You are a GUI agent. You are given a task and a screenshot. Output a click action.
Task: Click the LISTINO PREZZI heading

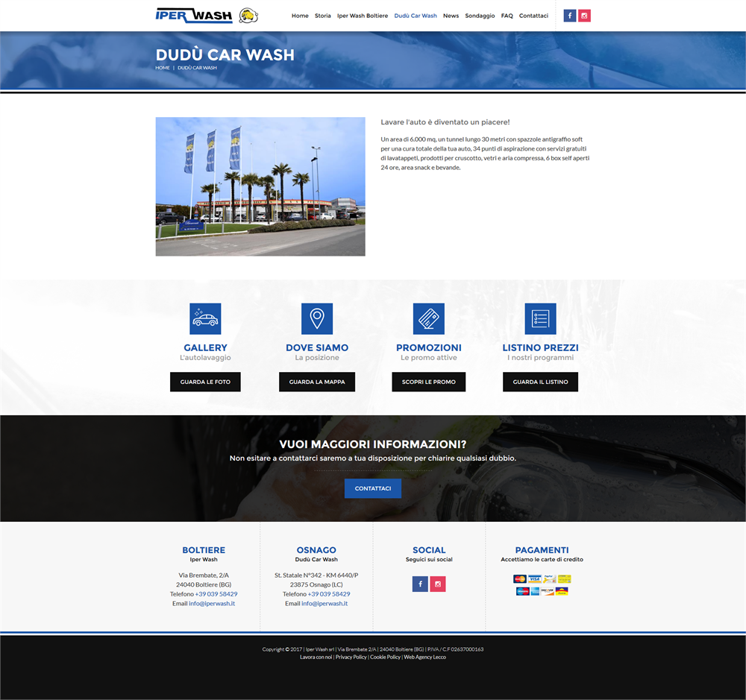click(x=540, y=347)
